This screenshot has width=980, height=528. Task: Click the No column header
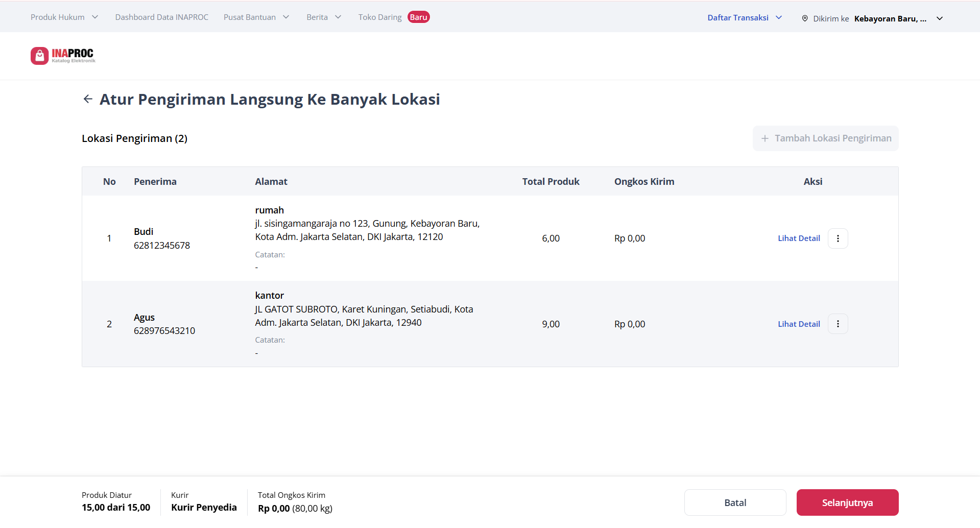click(109, 181)
